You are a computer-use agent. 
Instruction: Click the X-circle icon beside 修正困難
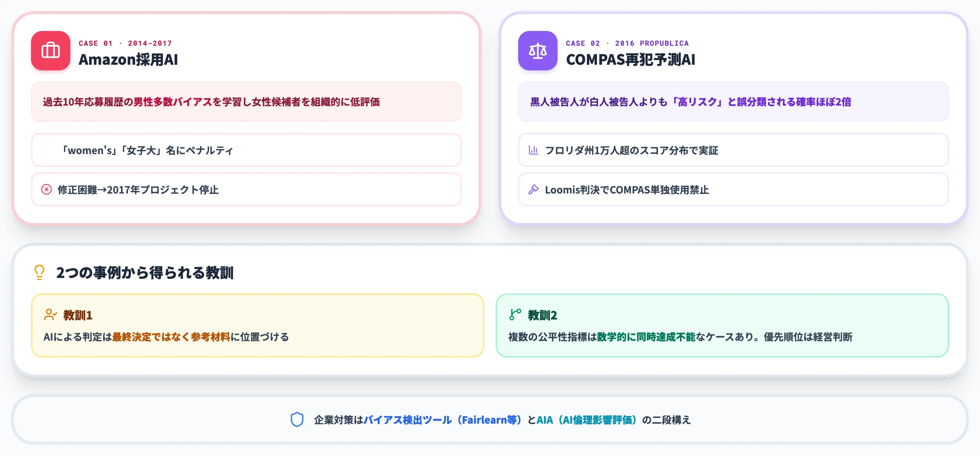click(x=46, y=189)
